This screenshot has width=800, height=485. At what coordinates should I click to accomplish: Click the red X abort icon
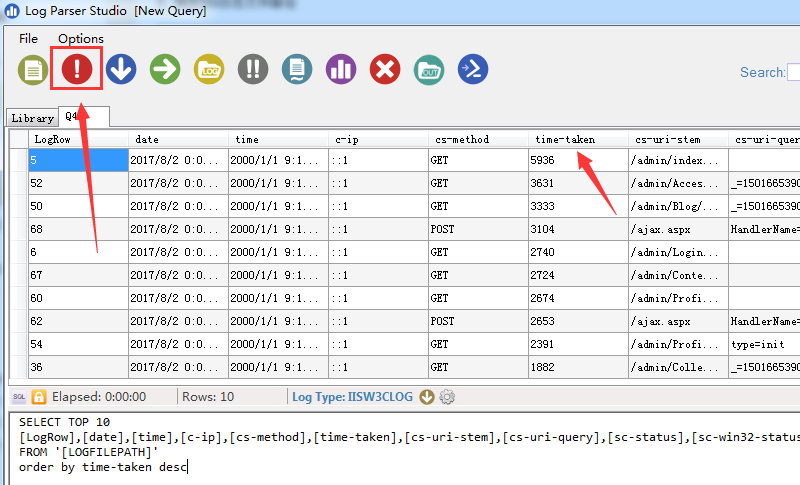point(385,69)
